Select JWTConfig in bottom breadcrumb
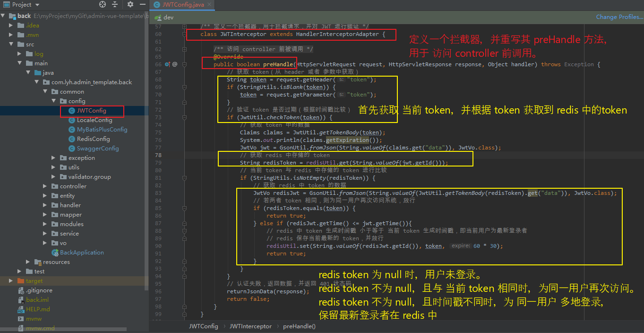 204,326
